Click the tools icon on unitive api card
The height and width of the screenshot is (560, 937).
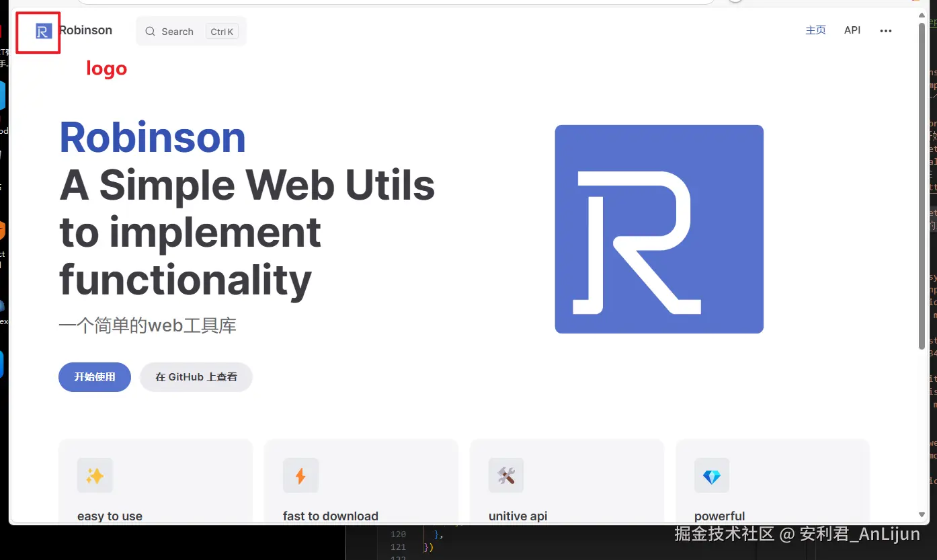506,476
